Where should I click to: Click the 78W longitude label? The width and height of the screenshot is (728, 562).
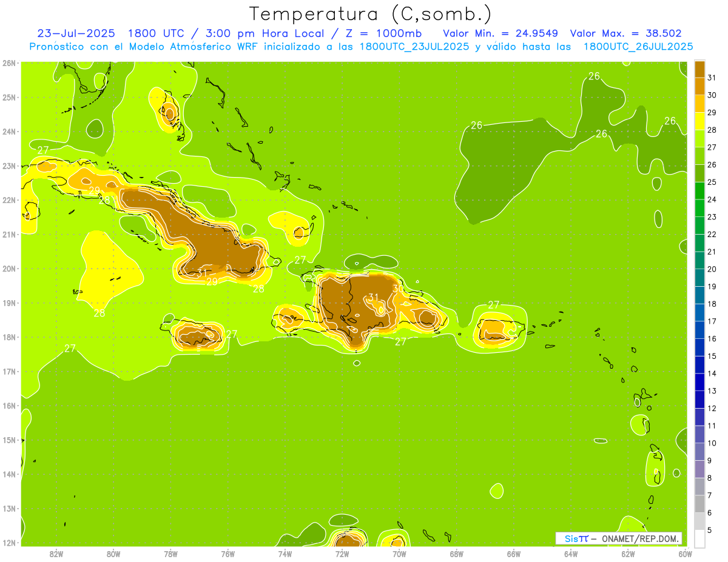coord(170,554)
